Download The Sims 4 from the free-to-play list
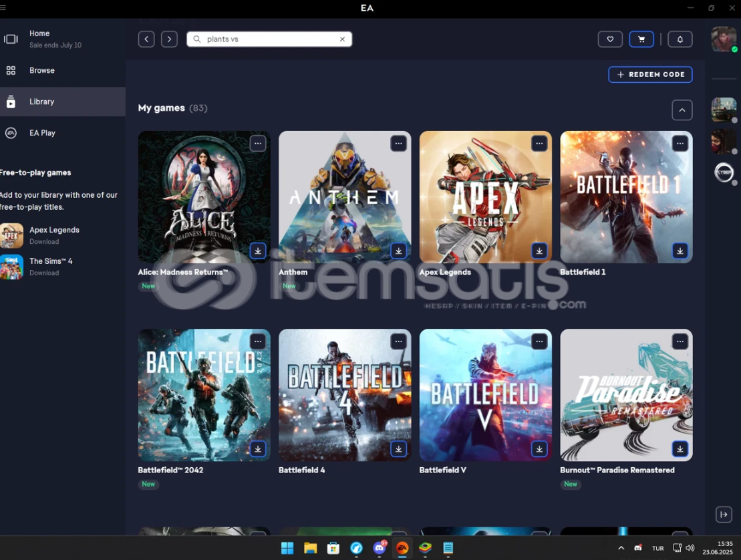Screen dimensions: 741x560 pyautogui.click(x=44, y=273)
